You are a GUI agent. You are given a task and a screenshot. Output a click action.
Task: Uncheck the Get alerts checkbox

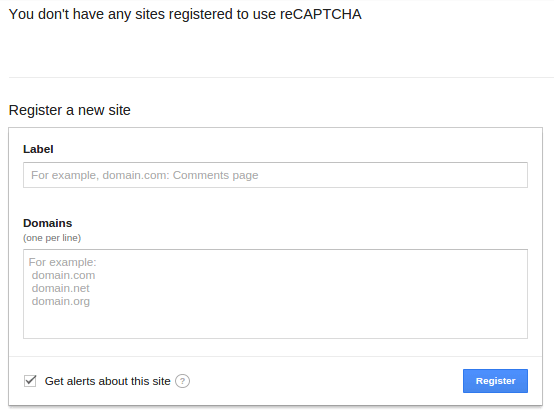coord(30,381)
